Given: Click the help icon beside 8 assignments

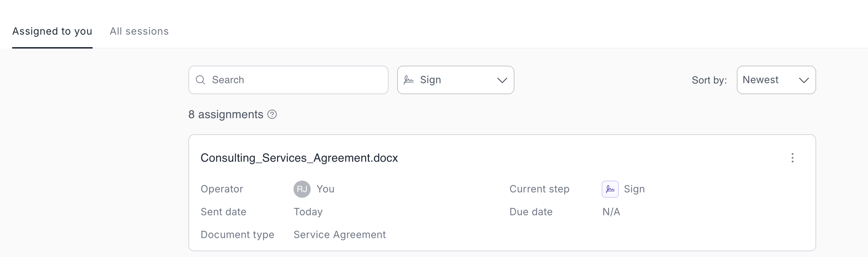Looking at the screenshot, I should [x=272, y=114].
